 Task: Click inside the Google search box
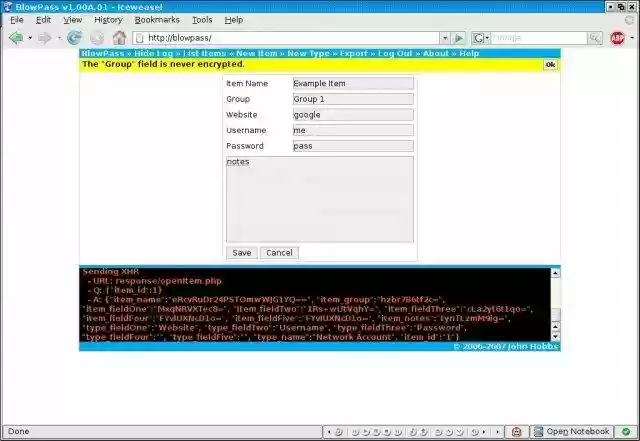click(539, 38)
